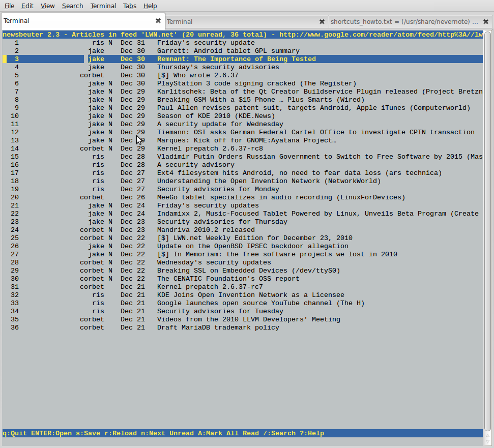Select 'Security advisories for Tuesday'

(x=243, y=311)
